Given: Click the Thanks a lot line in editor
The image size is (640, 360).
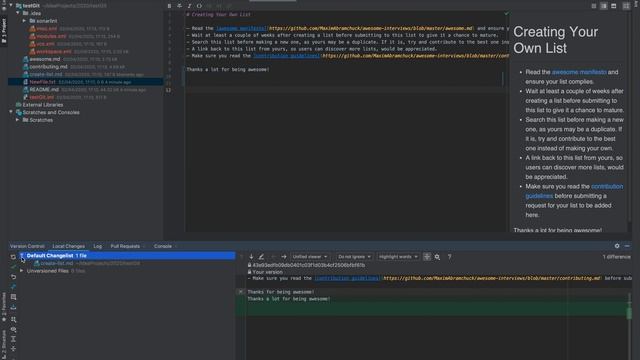Looking at the screenshot, I should tap(228, 69).
